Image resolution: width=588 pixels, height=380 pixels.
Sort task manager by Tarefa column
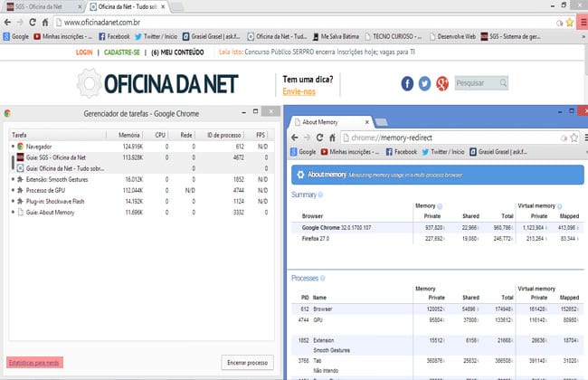58,135
